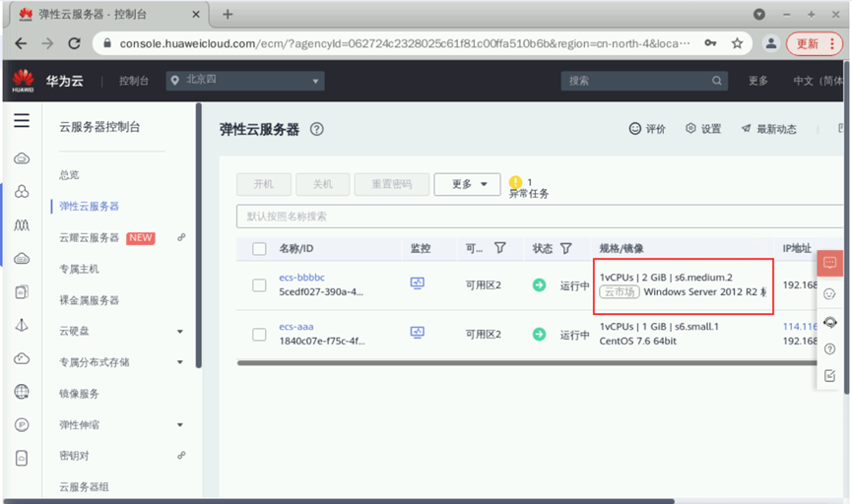Click the 控制台 link in header

(134, 81)
